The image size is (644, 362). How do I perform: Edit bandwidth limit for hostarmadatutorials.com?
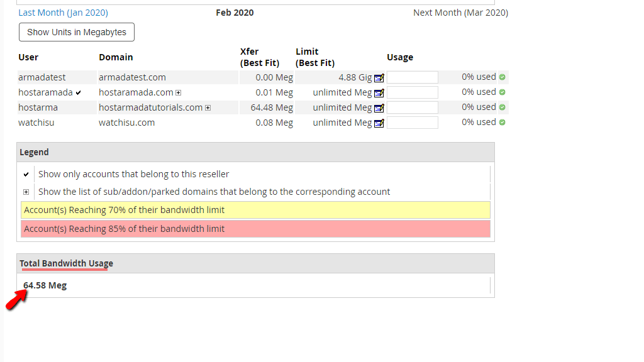379,108
